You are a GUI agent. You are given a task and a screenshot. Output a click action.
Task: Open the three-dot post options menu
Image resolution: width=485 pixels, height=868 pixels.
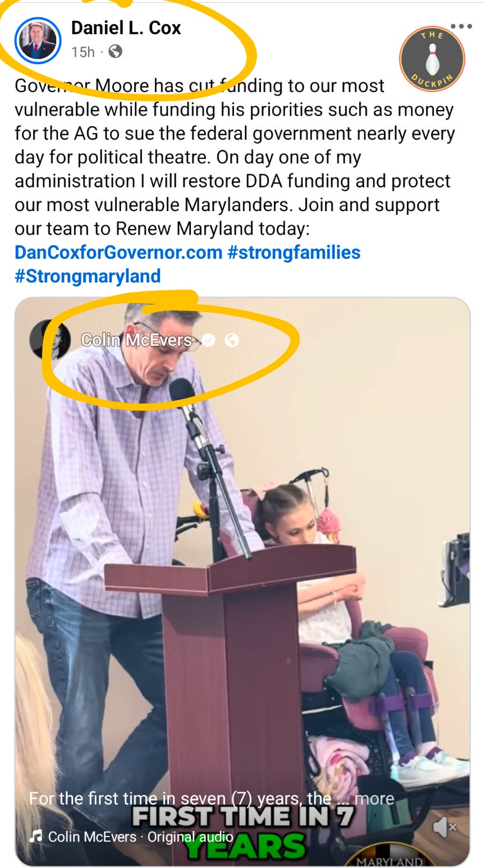click(461, 26)
